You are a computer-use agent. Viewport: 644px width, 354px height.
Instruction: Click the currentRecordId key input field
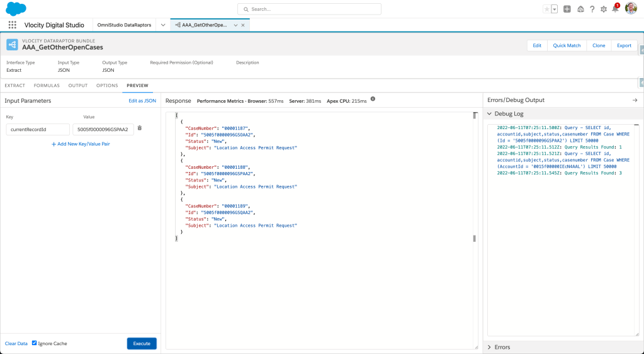click(x=38, y=129)
